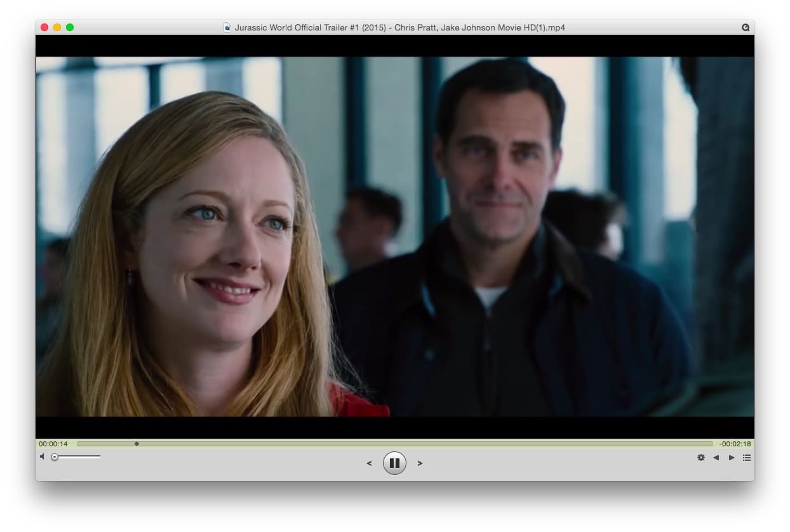Viewport: 790px width, 532px height.
Task: Click the diamond playhead on the seek bar
Action: (137, 444)
